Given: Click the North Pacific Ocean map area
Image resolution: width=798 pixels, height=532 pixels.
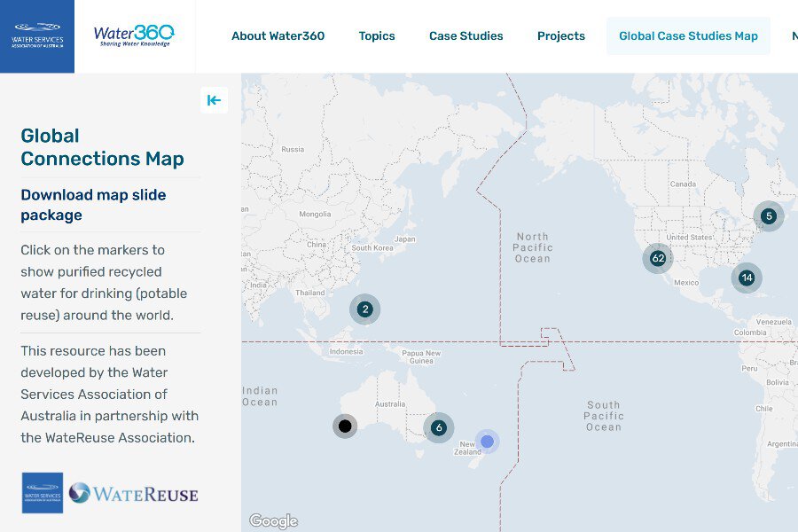Looking at the screenshot, I should tap(532, 247).
